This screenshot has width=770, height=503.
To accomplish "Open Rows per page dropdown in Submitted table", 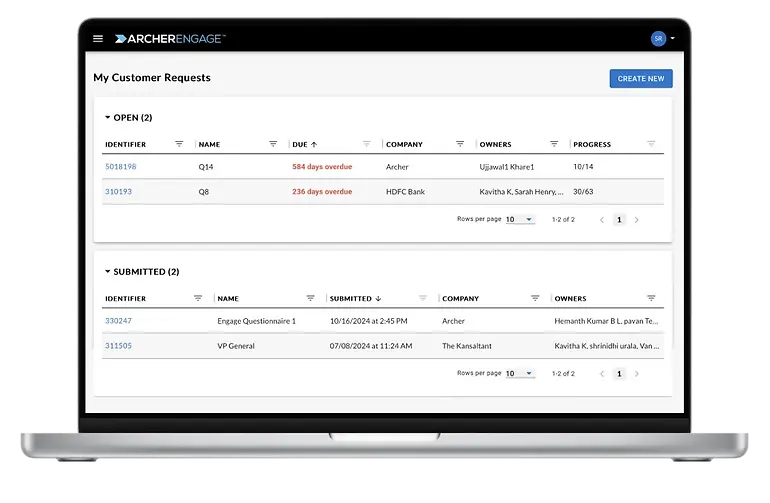I will 520,373.
